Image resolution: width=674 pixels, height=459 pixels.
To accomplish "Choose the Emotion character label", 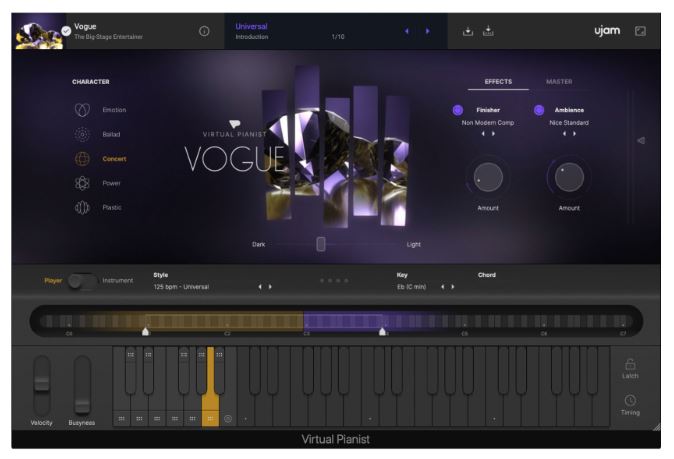I will tap(114, 110).
